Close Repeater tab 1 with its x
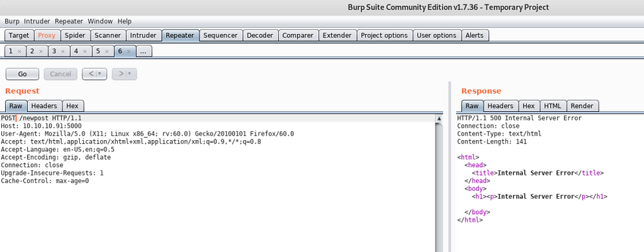The width and height of the screenshot is (644, 252). [x=19, y=51]
